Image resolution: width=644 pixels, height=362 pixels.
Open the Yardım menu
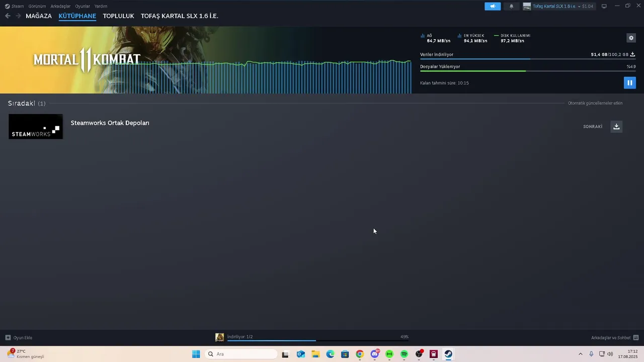(x=101, y=6)
